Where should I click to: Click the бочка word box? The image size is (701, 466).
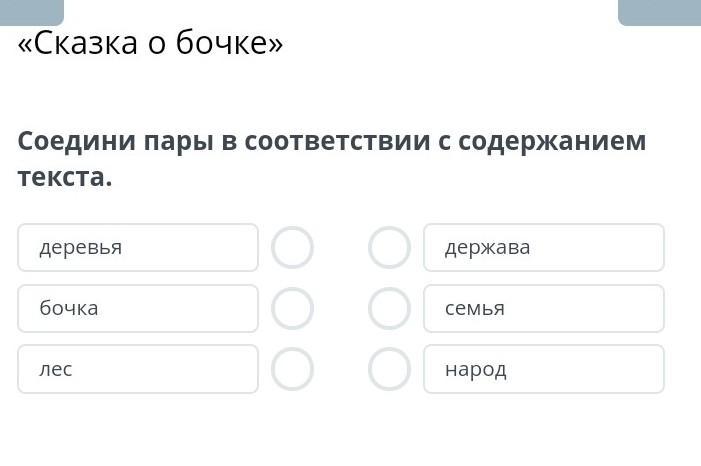tap(138, 308)
